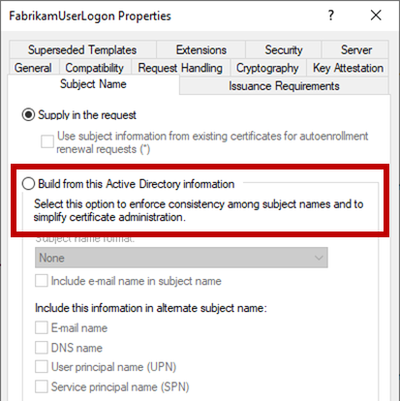The width and height of the screenshot is (400, 401).
Task: Tick User principal name (UPN) checkbox
Action: coord(41,367)
